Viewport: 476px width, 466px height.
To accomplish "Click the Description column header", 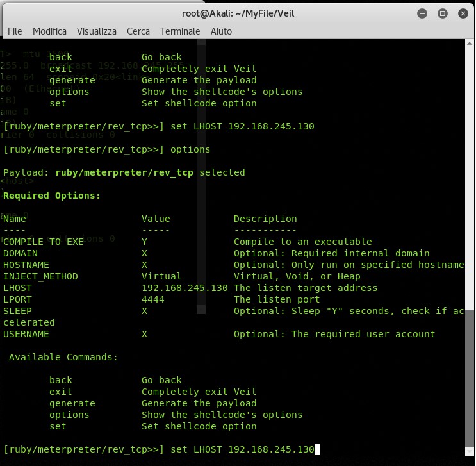I will (265, 219).
